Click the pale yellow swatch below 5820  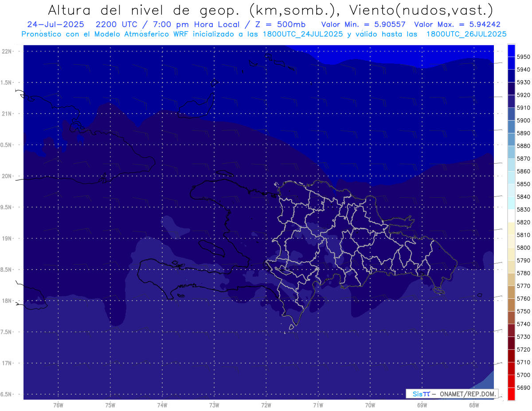tap(511, 228)
